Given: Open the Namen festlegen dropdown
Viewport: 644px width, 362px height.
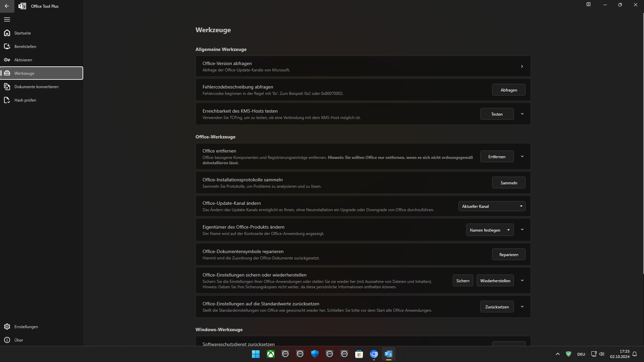Looking at the screenshot, I should pos(490,230).
